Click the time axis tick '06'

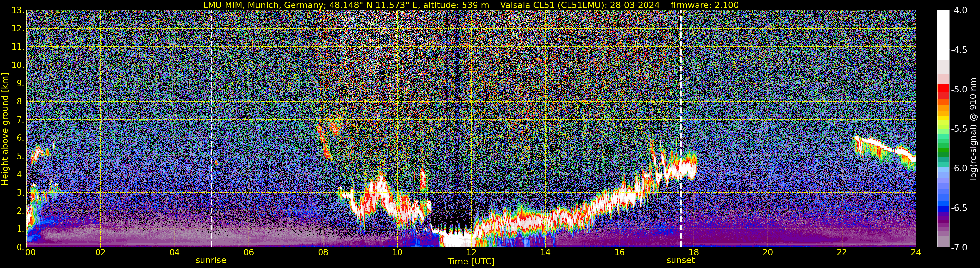tap(248, 252)
